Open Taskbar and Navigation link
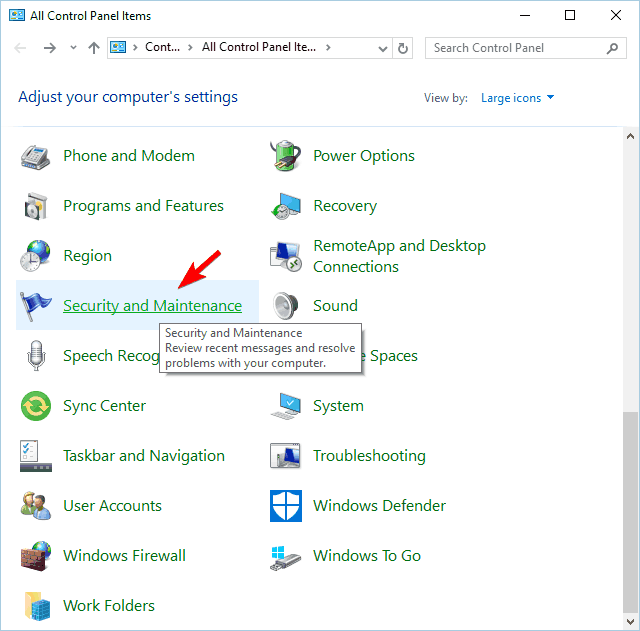The width and height of the screenshot is (640, 631). point(144,456)
